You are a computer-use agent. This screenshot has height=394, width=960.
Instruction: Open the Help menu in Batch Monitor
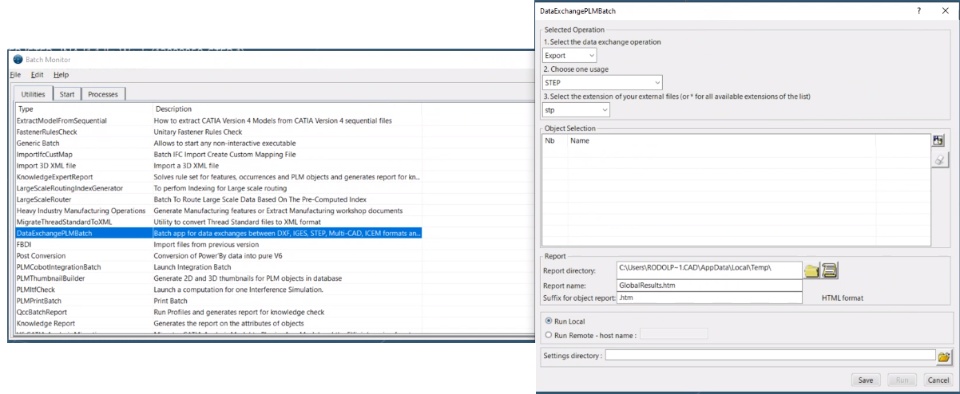point(61,75)
